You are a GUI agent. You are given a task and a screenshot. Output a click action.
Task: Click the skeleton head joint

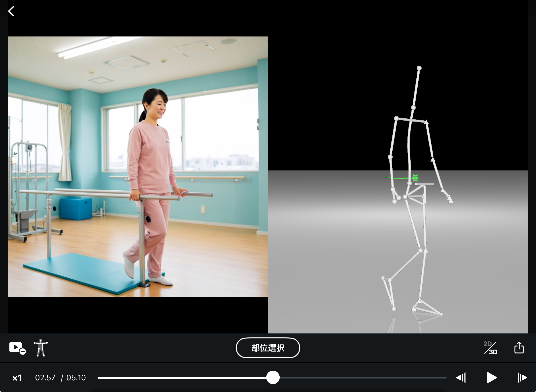419,68
